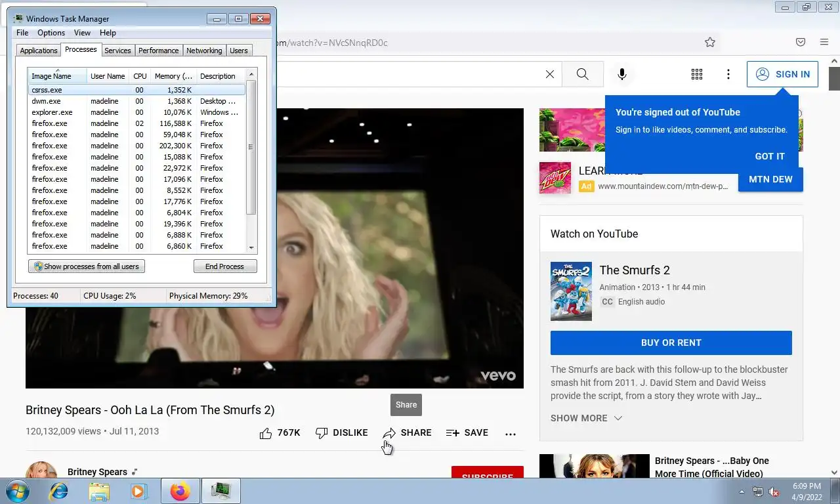Switch to the Performance tab
Viewport: 840px width, 504px height.
tap(158, 51)
